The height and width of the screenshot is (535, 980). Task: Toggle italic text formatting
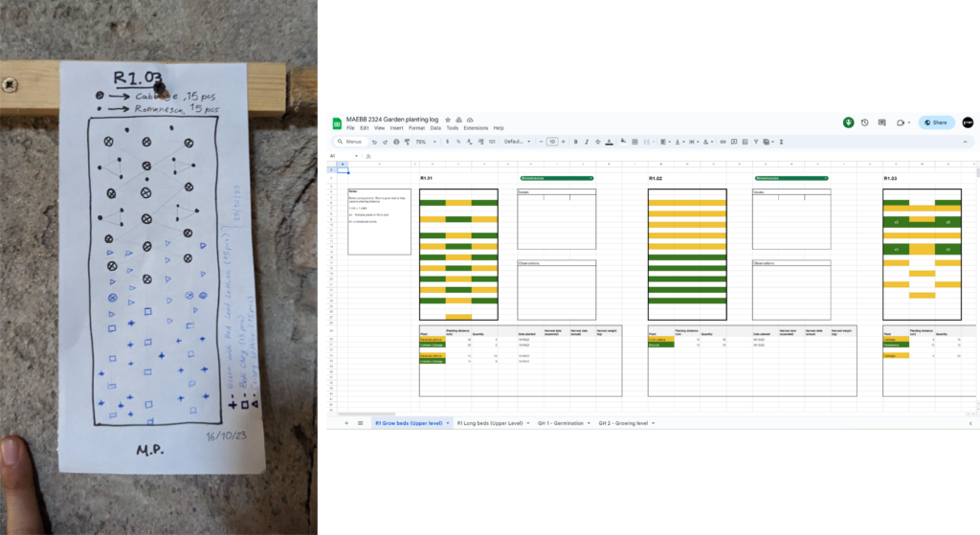(586, 142)
